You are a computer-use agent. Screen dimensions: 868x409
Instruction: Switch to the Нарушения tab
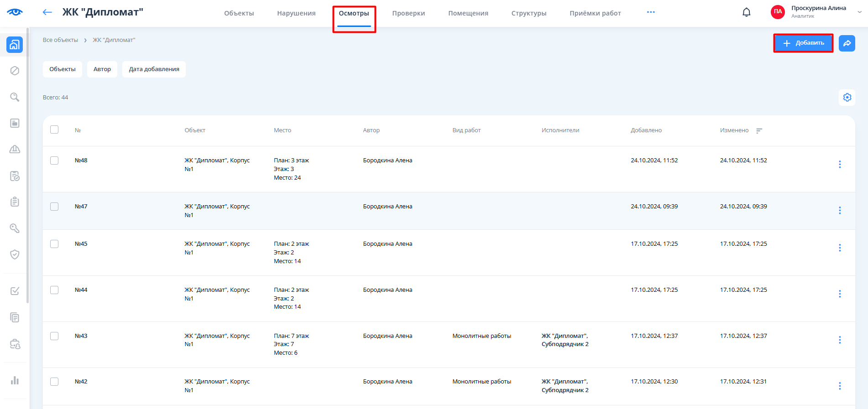[296, 13]
